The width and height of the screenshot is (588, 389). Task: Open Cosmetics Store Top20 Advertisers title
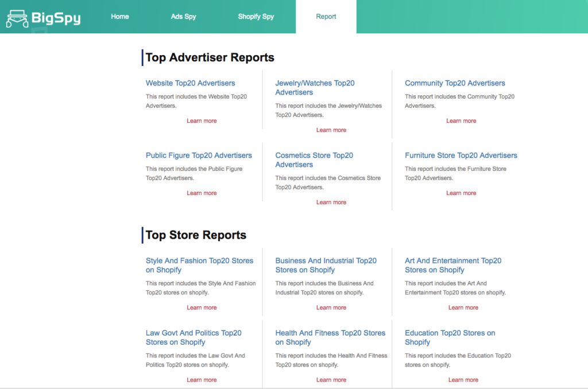314,160
